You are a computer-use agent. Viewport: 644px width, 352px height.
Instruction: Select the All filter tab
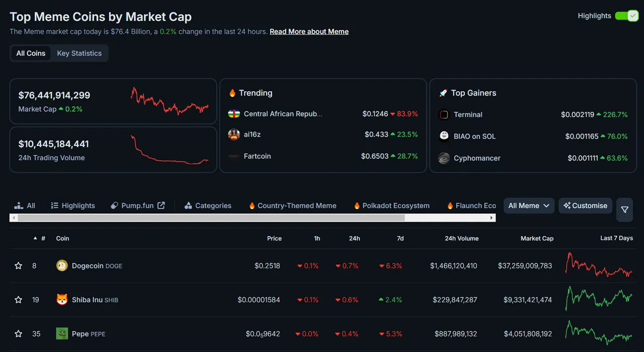tap(25, 205)
